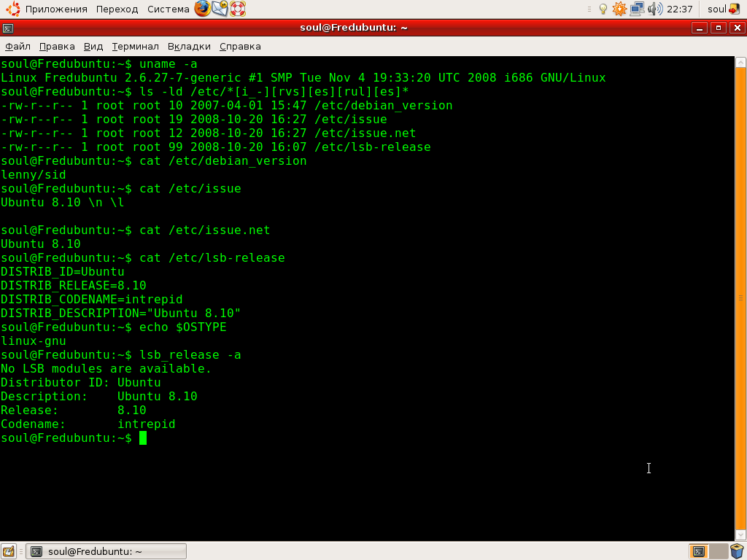
Task: Open the Терминал menu
Action: [135, 46]
